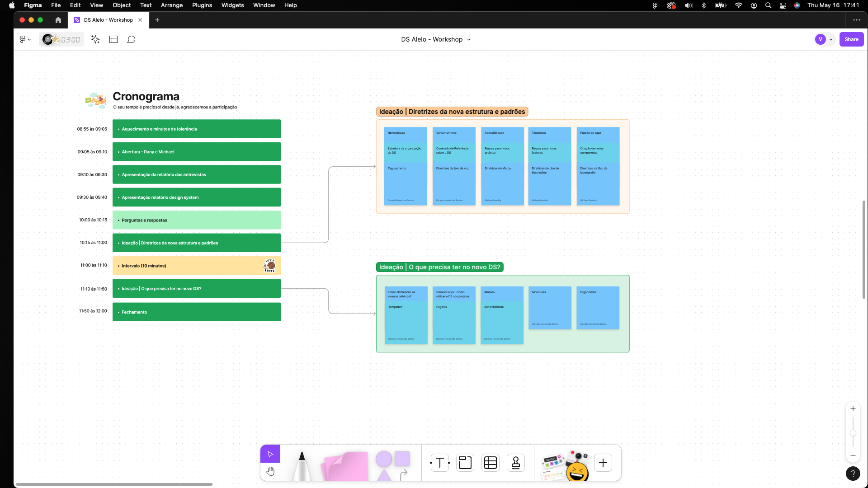Open the AI sparkle actions icon
Viewport: 868px width, 488px height.
[x=95, y=39]
